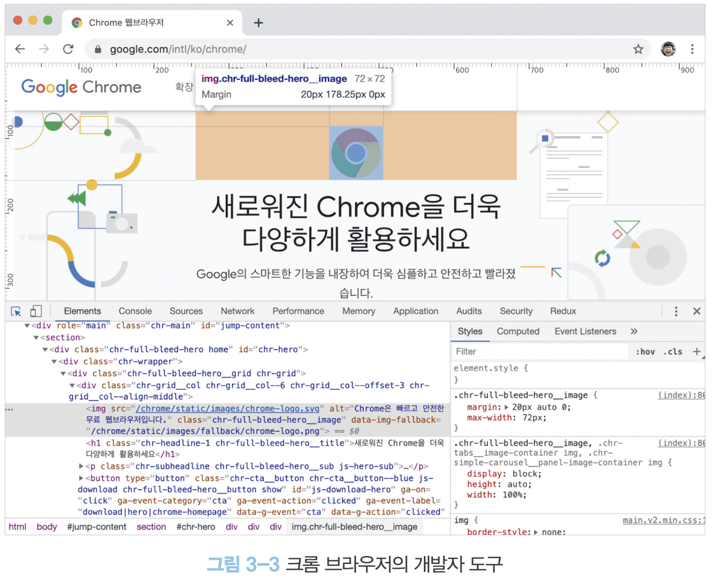Collapse the chr-full-bleed-hero home div
Viewport: 713px width, 588px height.
[x=45, y=350]
